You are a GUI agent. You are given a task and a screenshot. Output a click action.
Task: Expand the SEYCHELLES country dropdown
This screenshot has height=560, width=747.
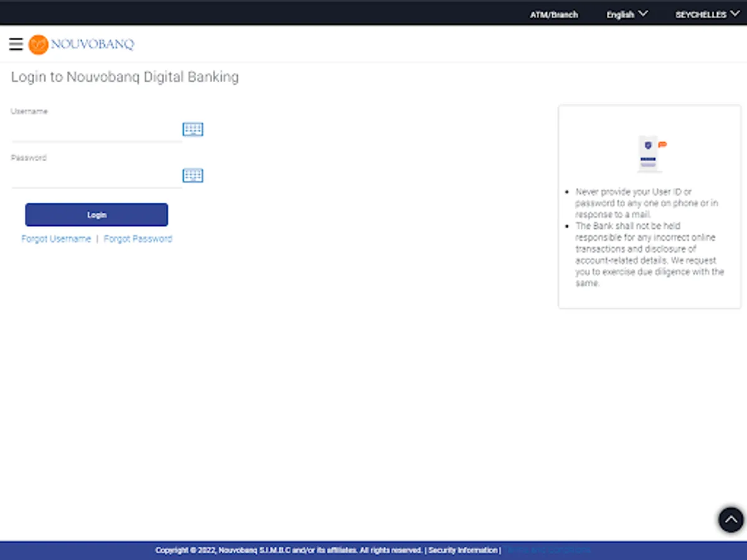708,14
